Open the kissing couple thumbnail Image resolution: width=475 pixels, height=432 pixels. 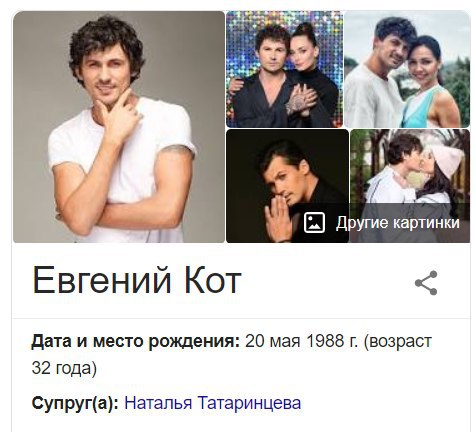(x=410, y=186)
